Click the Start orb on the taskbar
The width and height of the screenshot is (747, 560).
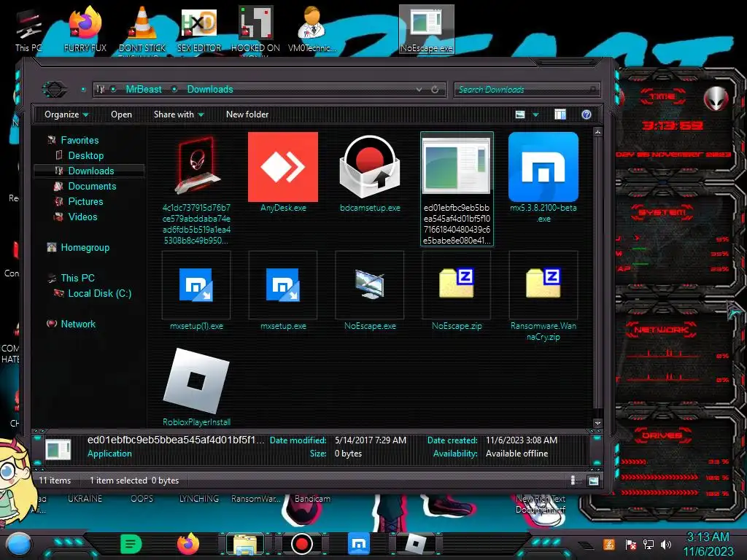(x=18, y=544)
